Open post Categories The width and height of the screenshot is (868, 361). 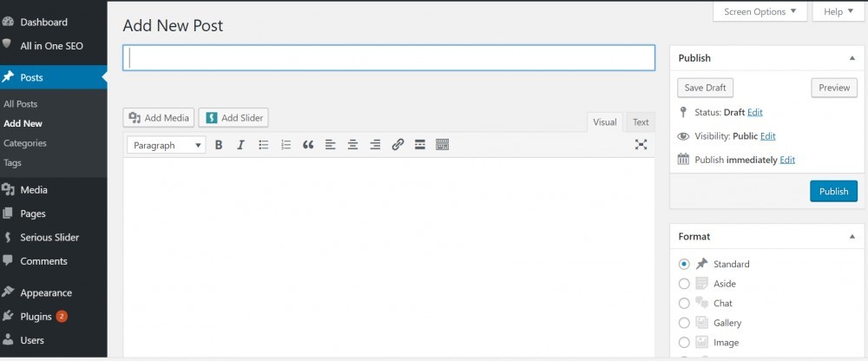click(25, 143)
